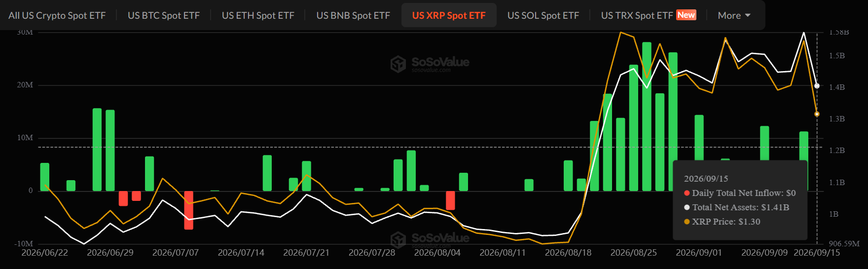Click the 2026/07/28 x-axis date label
868x269 pixels.
pyautogui.click(x=372, y=253)
